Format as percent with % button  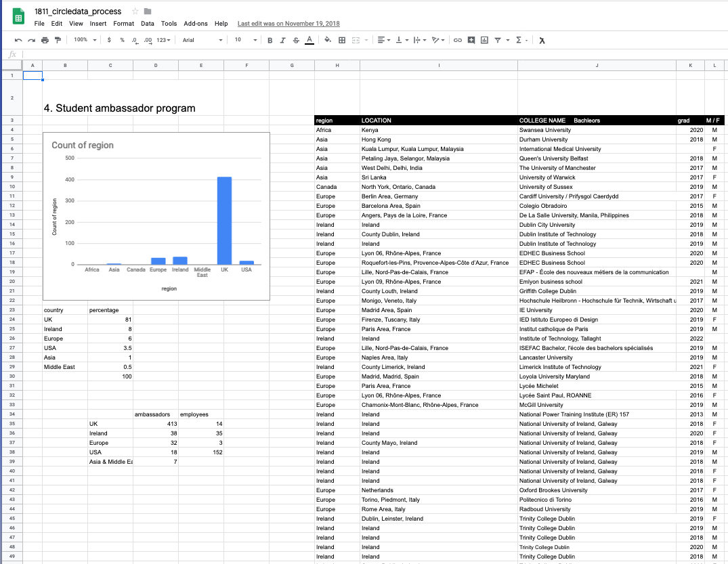[122, 41]
